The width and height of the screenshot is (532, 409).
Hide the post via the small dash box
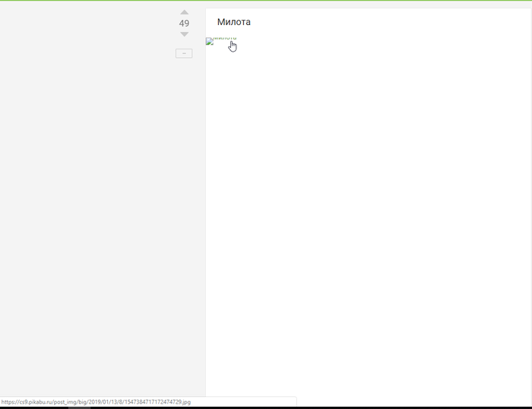tap(184, 53)
